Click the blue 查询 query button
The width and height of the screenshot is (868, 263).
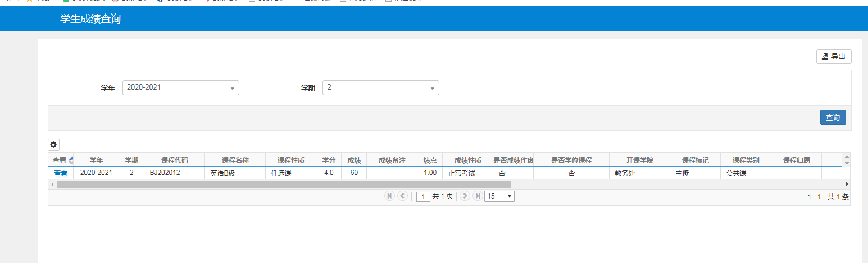(833, 118)
